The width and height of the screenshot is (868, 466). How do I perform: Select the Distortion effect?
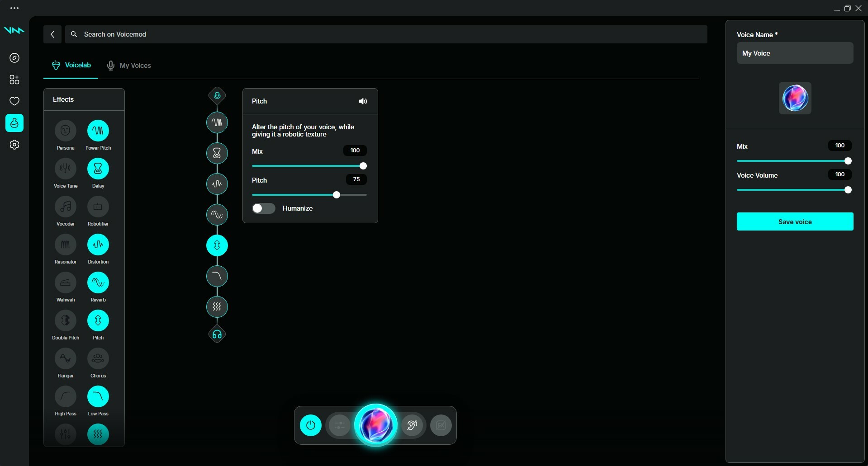(x=98, y=245)
